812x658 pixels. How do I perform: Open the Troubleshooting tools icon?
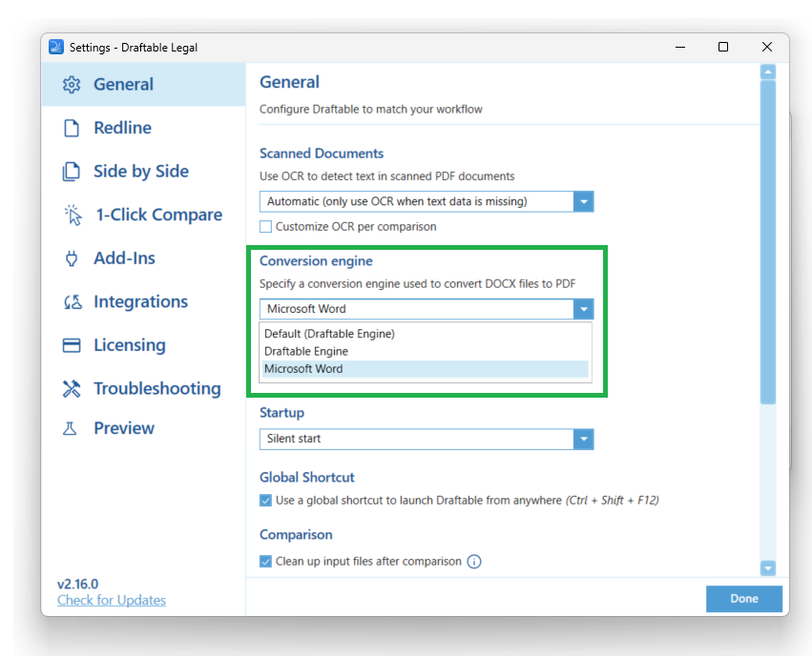point(71,388)
